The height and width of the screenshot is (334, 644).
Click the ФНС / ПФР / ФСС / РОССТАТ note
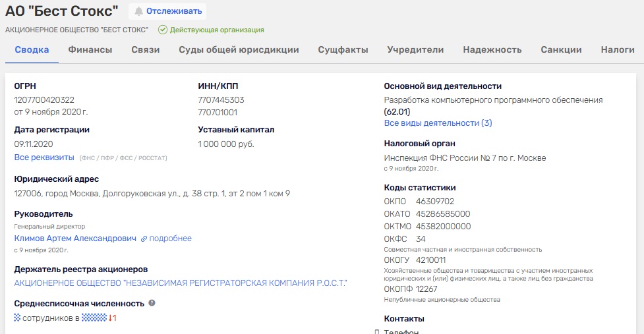pyautogui.click(x=123, y=158)
